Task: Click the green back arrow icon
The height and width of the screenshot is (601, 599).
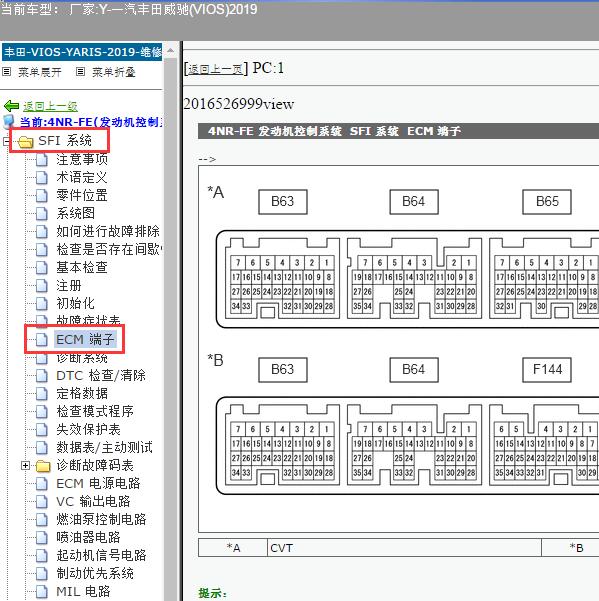Action: point(11,106)
